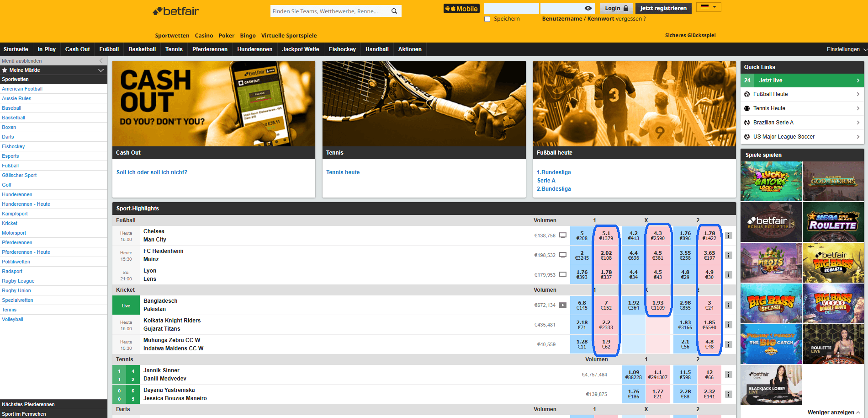Open the Aktionen tab
Screen dimensions: 868x418
[410, 49]
